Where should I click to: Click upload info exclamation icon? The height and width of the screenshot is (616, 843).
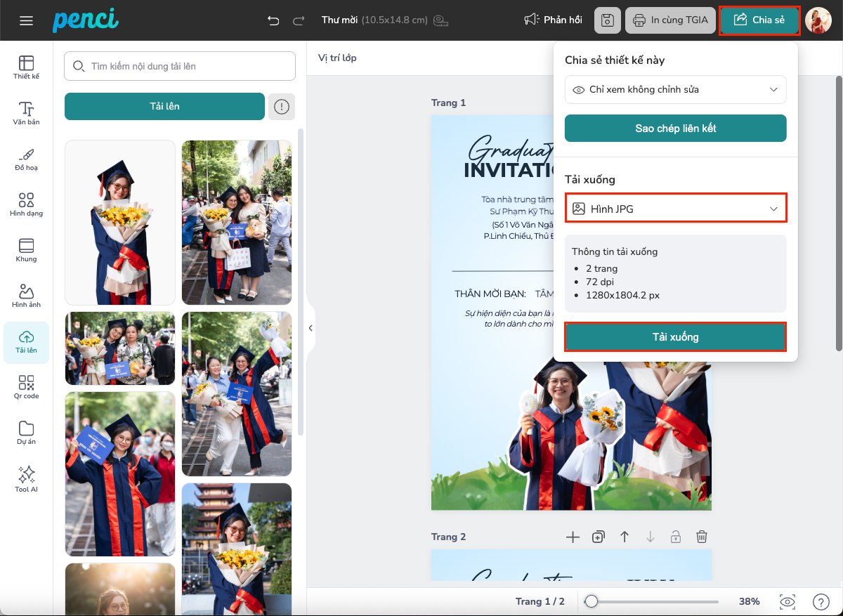pos(282,107)
